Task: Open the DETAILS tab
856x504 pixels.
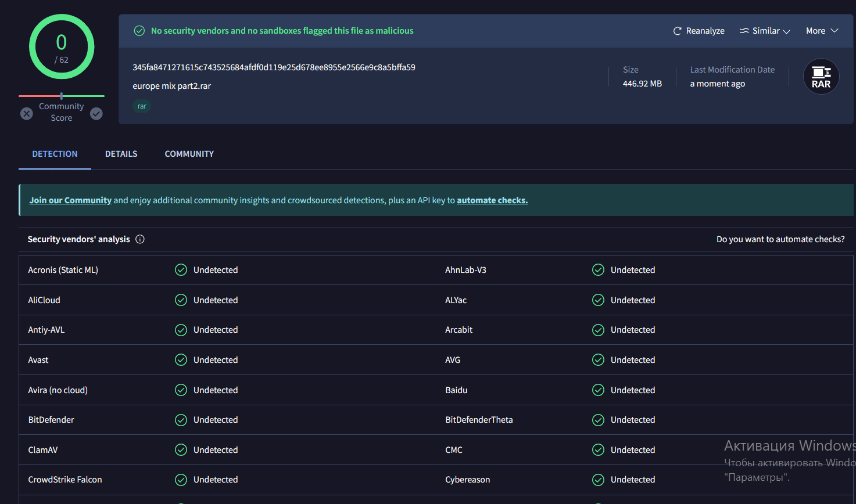Action: 121,154
